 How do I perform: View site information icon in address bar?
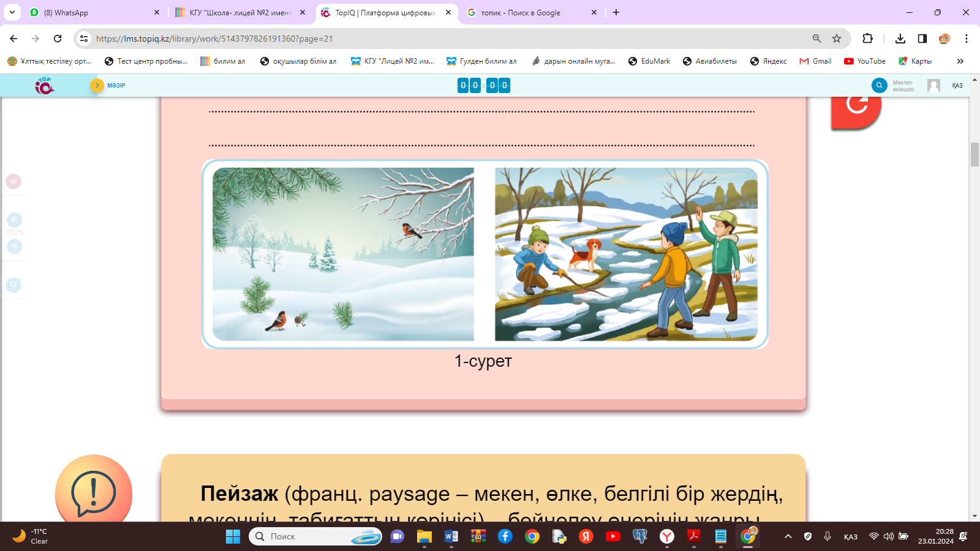(84, 39)
